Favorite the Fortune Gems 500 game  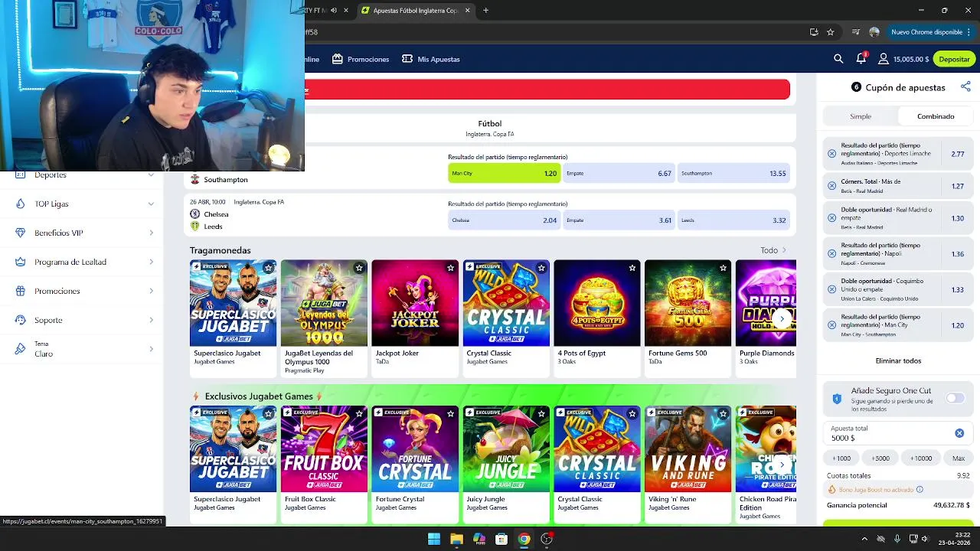point(723,268)
